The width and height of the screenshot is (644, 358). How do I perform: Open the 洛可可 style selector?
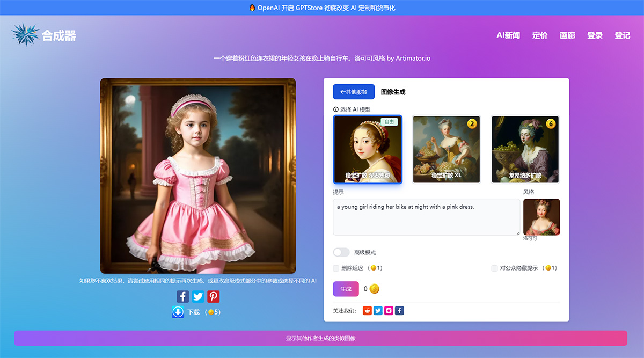pyautogui.click(x=541, y=217)
